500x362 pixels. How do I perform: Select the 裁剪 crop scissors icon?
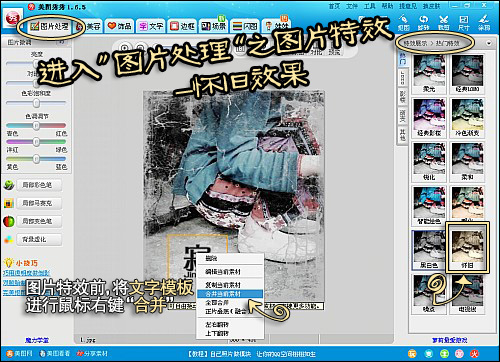pos(444,23)
